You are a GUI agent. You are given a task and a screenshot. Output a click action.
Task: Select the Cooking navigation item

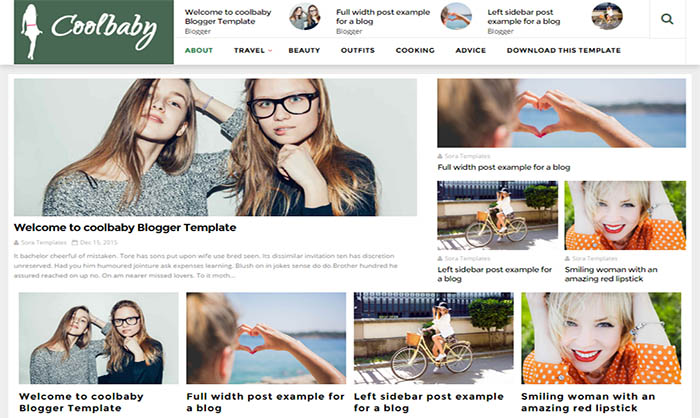[x=415, y=50]
